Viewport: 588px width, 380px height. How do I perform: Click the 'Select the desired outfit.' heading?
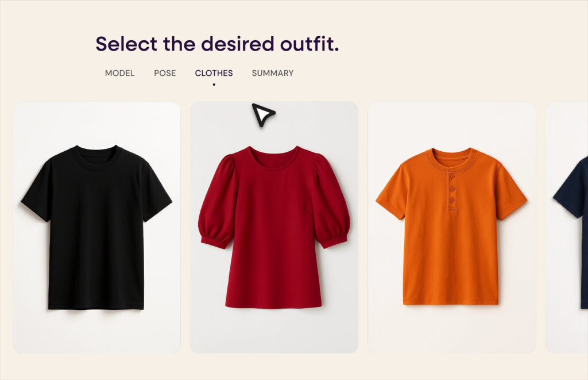click(x=217, y=44)
